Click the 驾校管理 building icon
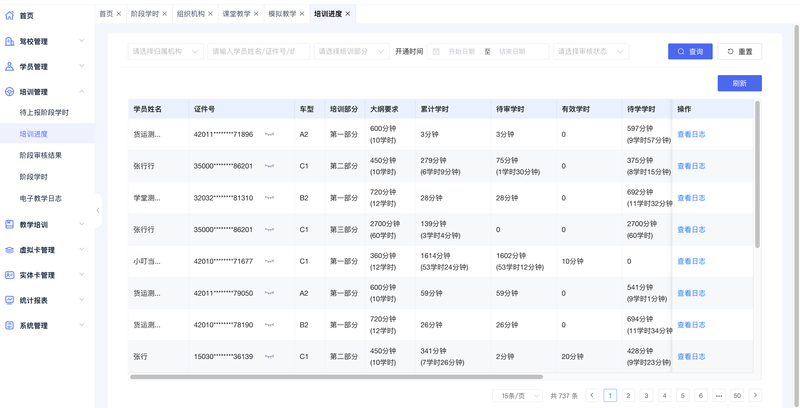800x408 pixels. pyautogui.click(x=9, y=41)
